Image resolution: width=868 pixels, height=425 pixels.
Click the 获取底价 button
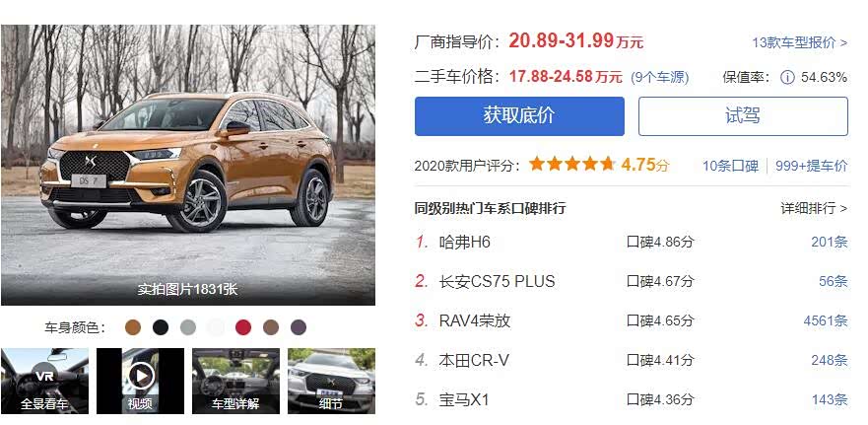[x=519, y=116]
